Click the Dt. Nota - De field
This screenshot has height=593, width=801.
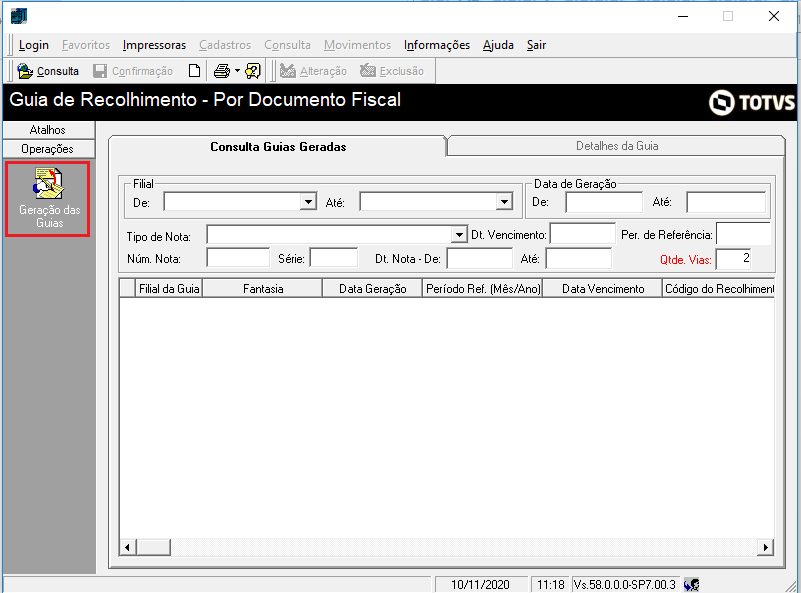coord(479,258)
